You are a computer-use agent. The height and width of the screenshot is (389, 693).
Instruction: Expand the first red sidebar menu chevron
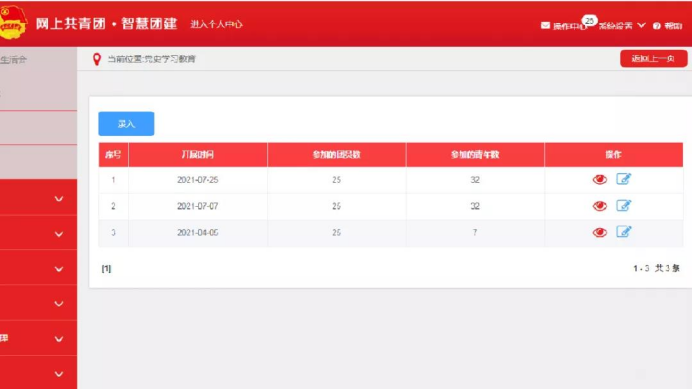tap(59, 199)
